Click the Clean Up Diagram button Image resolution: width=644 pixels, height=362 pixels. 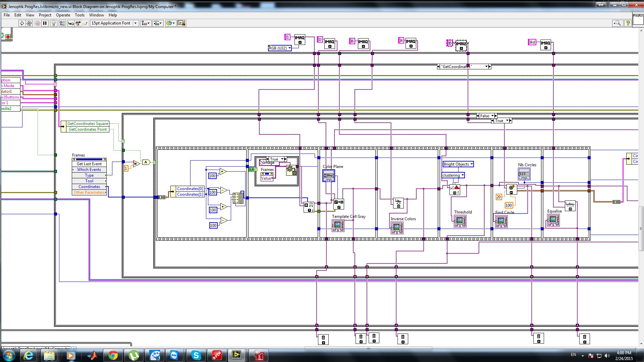coord(181,23)
